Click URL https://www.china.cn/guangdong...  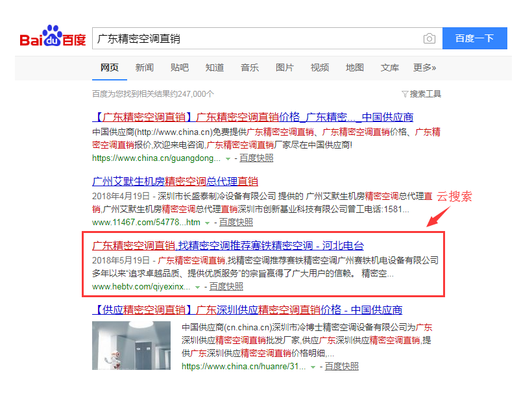(156, 158)
